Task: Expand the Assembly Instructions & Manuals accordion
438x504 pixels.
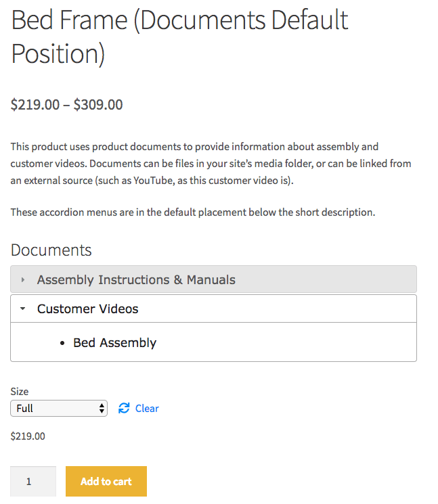Action: pyautogui.click(x=136, y=279)
